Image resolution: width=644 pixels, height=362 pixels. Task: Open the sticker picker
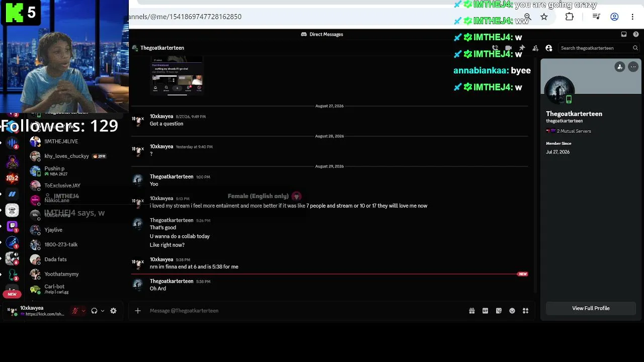499,311
